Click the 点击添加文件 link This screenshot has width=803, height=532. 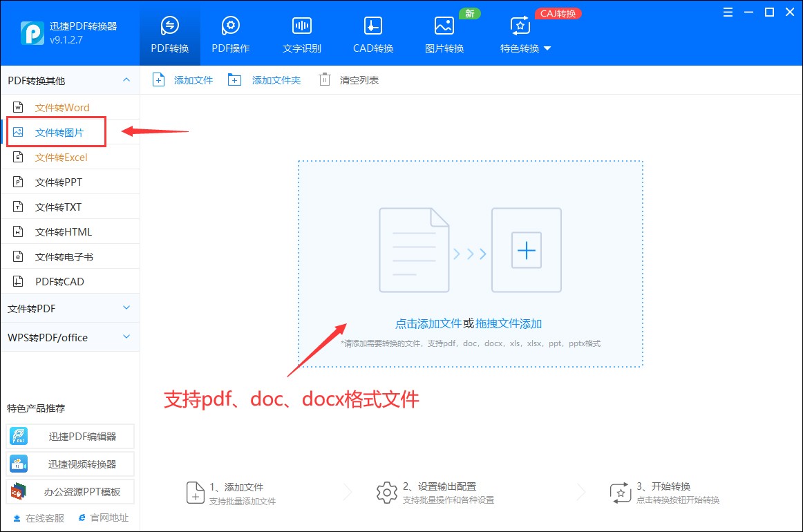coord(428,323)
